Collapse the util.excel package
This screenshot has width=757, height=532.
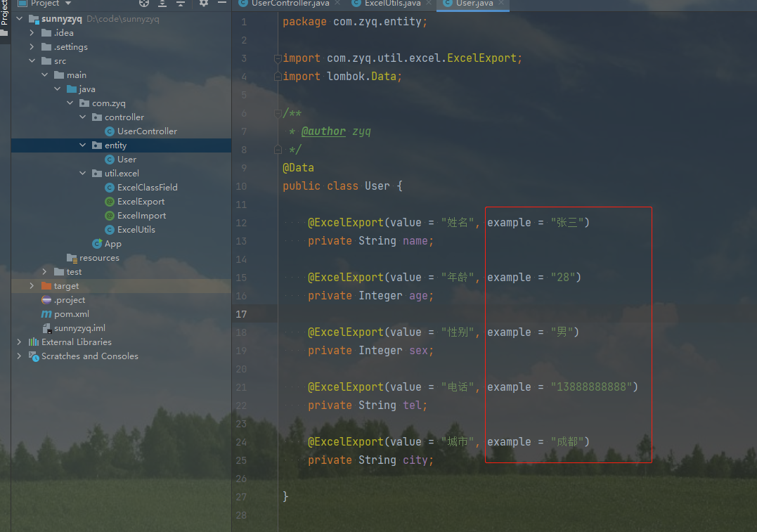(83, 174)
